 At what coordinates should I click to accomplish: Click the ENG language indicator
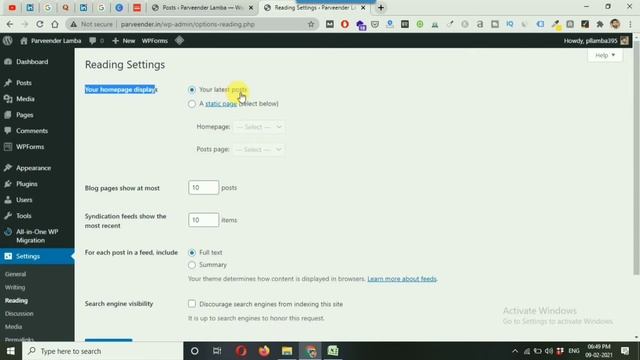coord(574,351)
